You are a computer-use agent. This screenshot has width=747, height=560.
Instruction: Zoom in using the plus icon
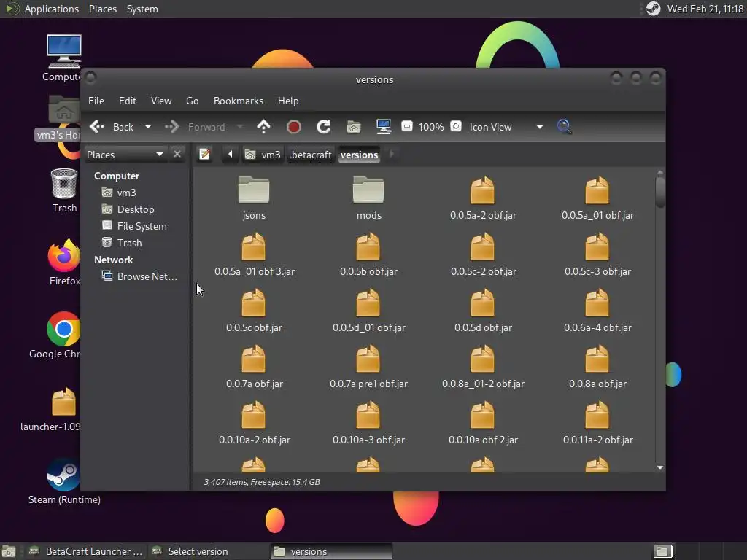tap(456, 127)
